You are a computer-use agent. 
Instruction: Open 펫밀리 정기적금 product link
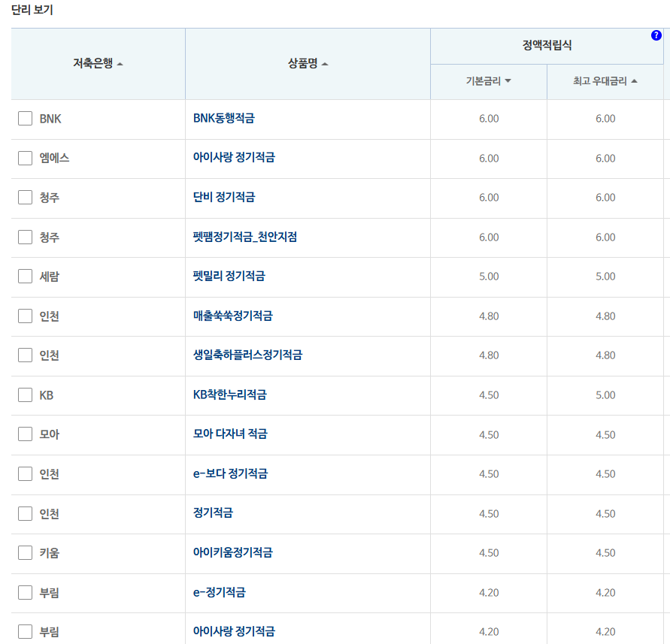(229, 277)
